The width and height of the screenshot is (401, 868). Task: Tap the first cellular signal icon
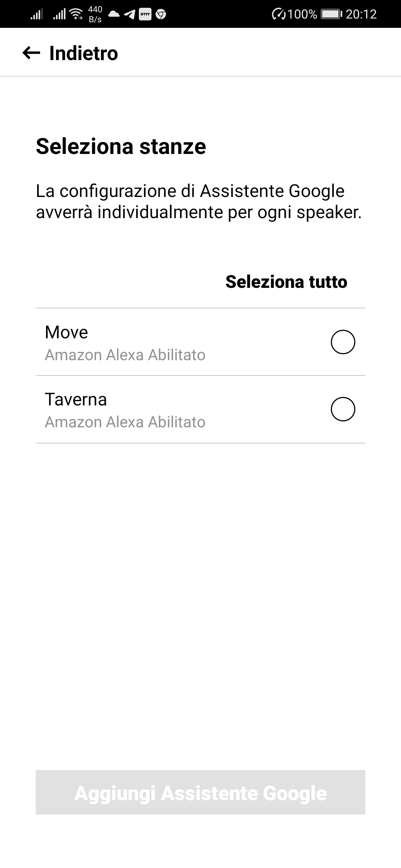click(x=36, y=14)
